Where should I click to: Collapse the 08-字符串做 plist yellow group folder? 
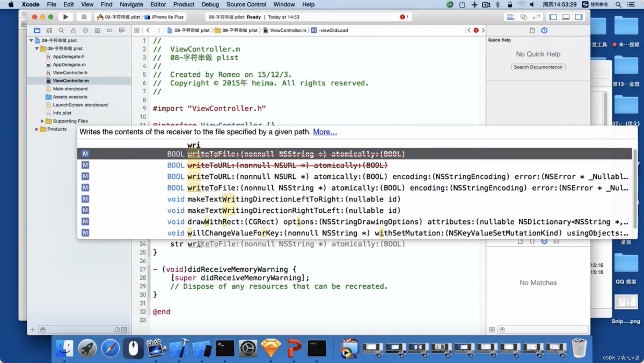37,48
